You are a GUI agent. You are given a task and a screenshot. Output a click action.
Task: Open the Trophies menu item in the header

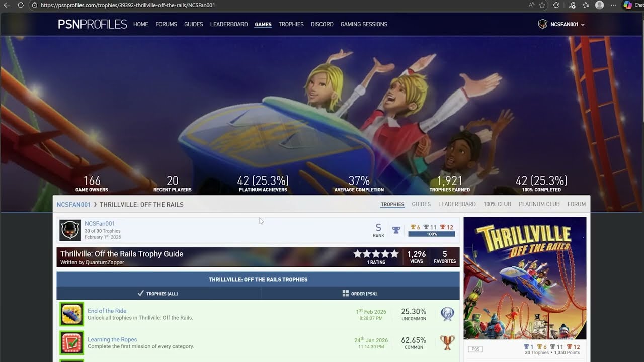pyautogui.click(x=291, y=24)
